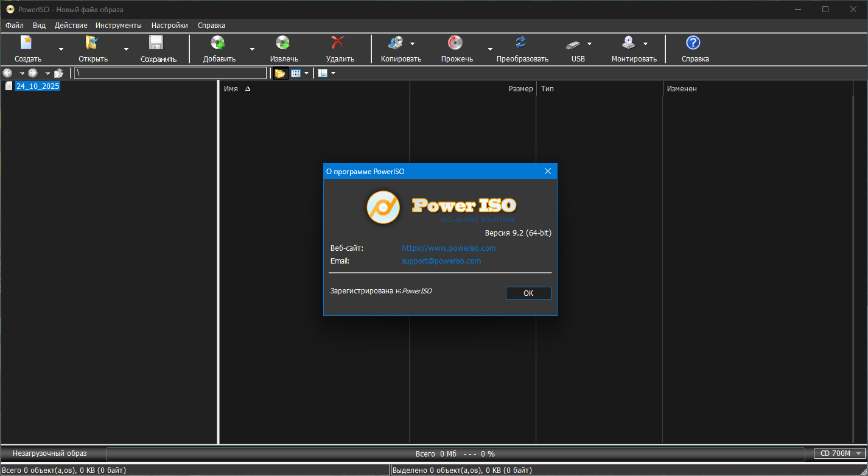This screenshot has width=868, height=476.
Task: Open the Справка menu in the menu bar
Action: tap(211, 26)
